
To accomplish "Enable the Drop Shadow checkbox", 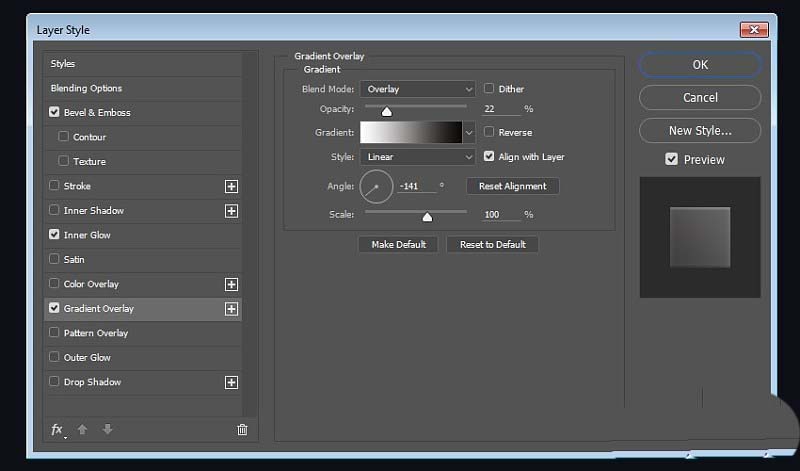I will click(x=54, y=381).
